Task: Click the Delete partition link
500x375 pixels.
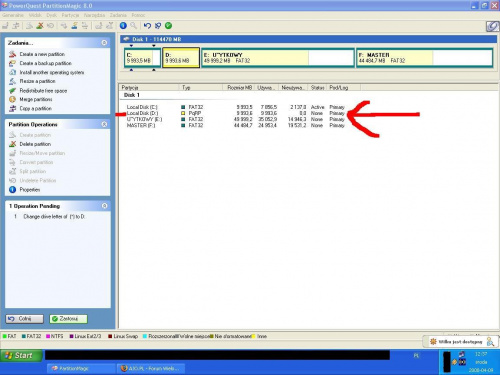Action: coord(35,144)
